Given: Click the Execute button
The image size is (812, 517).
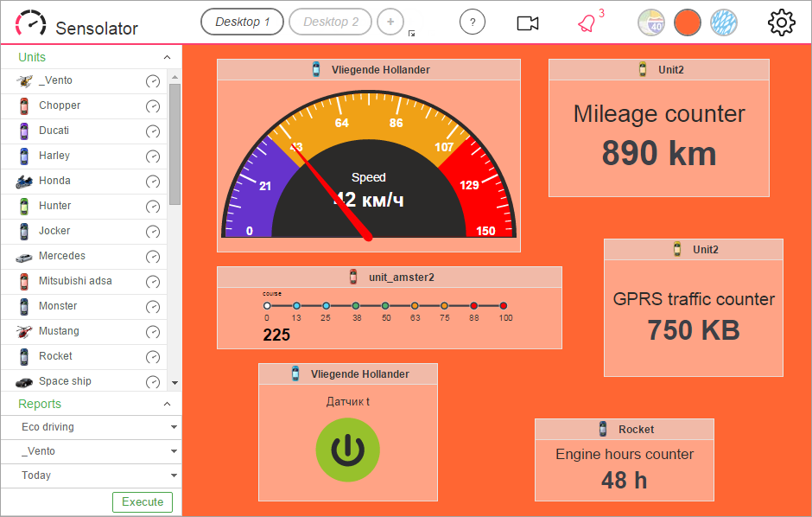Looking at the screenshot, I should pyautogui.click(x=143, y=502).
